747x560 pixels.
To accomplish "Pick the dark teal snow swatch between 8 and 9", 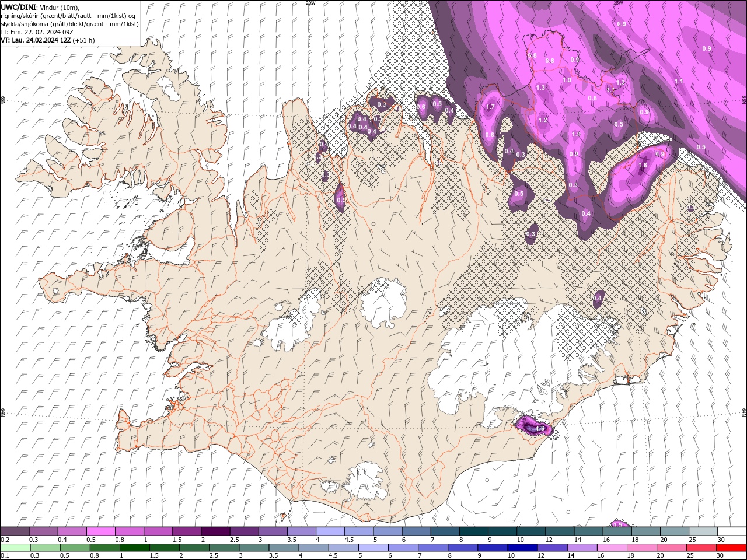I will [x=473, y=531].
